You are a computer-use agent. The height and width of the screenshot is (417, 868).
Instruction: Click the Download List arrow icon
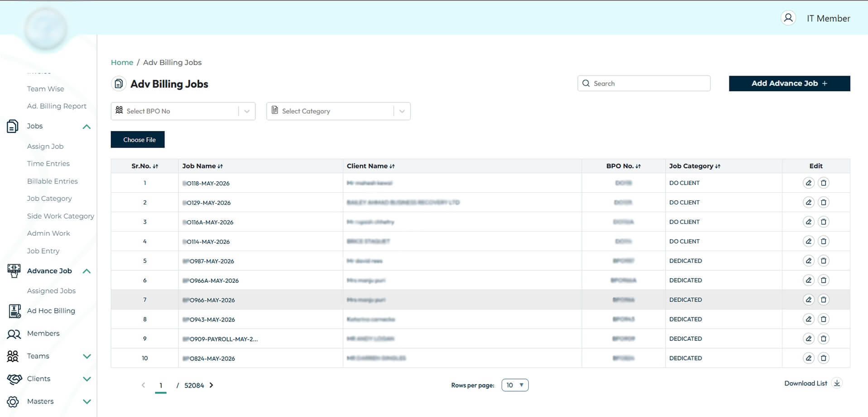point(837,383)
